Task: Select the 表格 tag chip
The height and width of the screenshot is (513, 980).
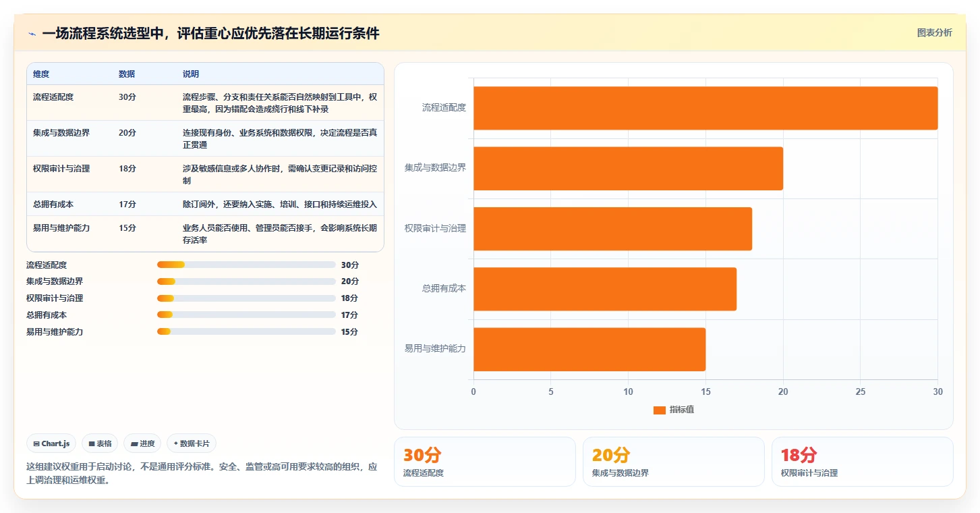Action: point(100,443)
